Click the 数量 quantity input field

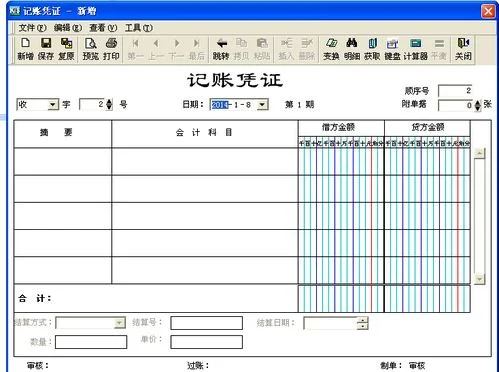pos(91,342)
